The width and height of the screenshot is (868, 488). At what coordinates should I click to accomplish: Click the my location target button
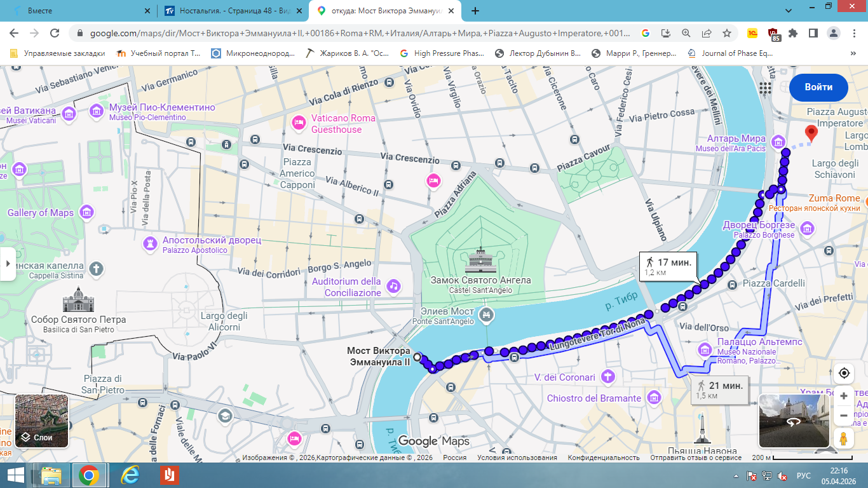click(x=843, y=373)
